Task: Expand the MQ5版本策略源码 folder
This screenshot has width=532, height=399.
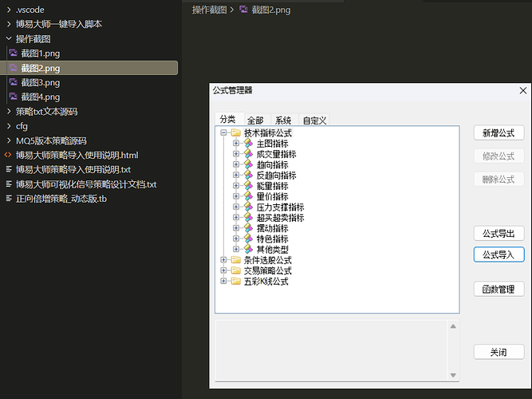Action: 9,140
